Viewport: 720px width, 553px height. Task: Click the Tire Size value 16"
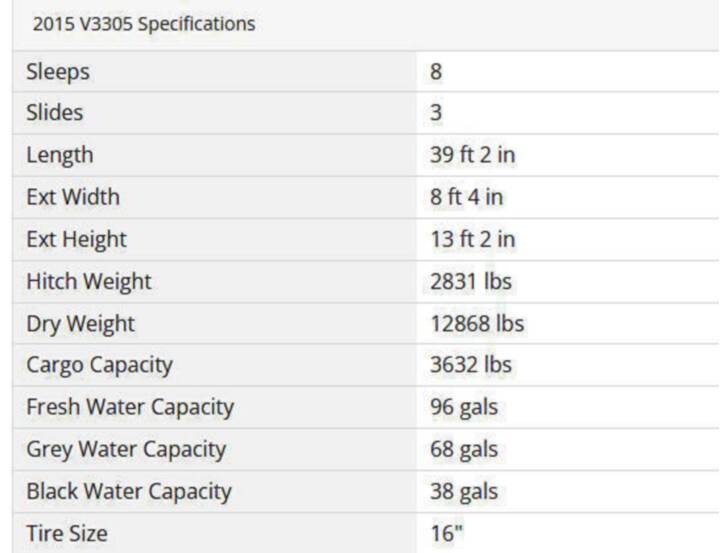446,533
